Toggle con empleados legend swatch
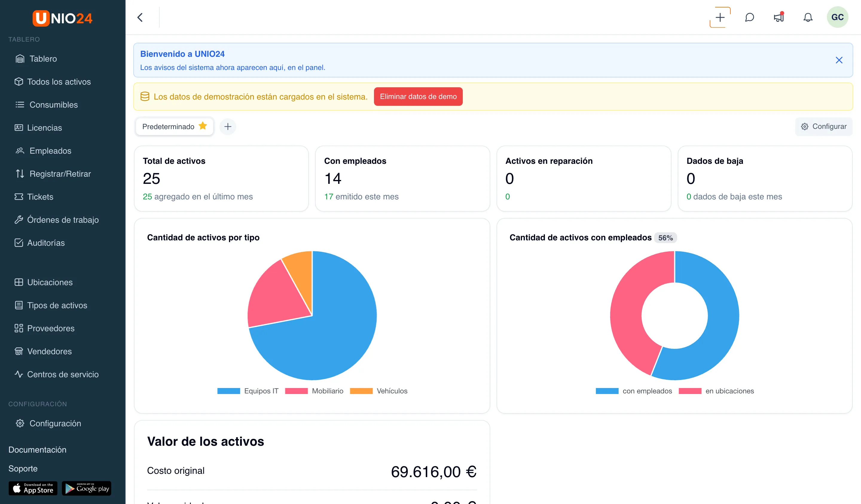Viewport: 861px width, 504px height. pyautogui.click(x=607, y=391)
